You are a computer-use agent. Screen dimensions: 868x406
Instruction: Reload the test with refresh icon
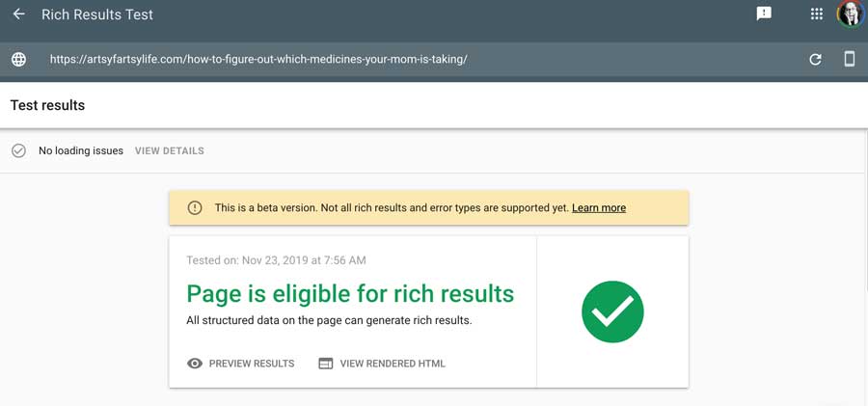coord(815,59)
